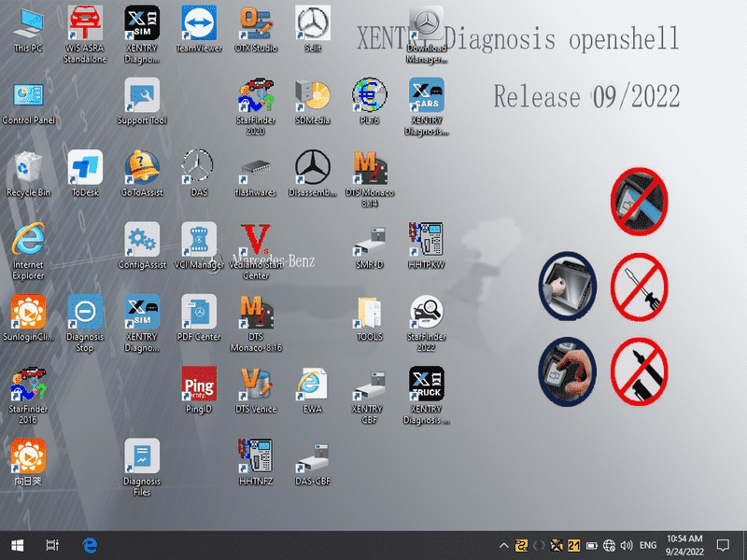Open the notification center

pos(723,546)
